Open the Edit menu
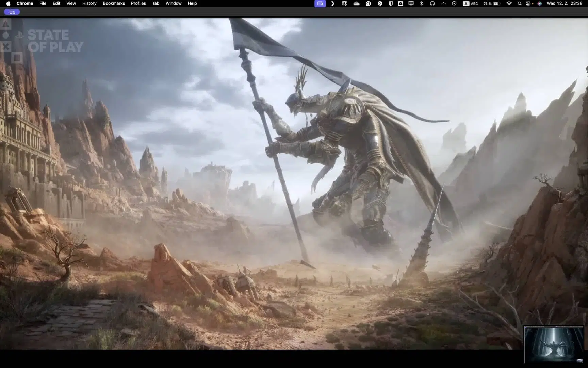This screenshot has width=588, height=368. coord(56,3)
